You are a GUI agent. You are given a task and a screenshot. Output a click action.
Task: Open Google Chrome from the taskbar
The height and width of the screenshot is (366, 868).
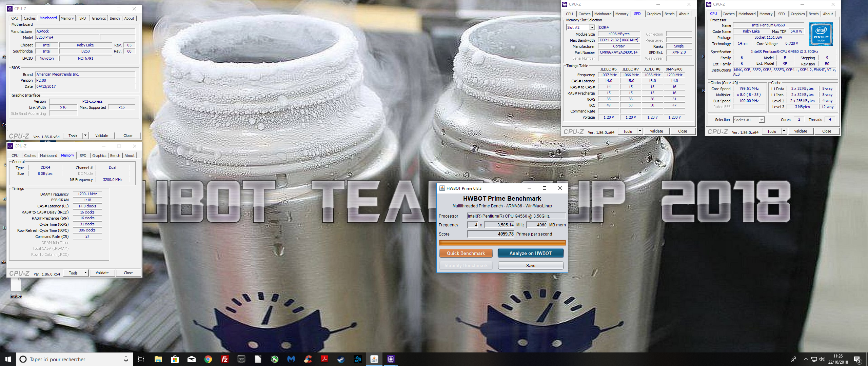coord(208,359)
